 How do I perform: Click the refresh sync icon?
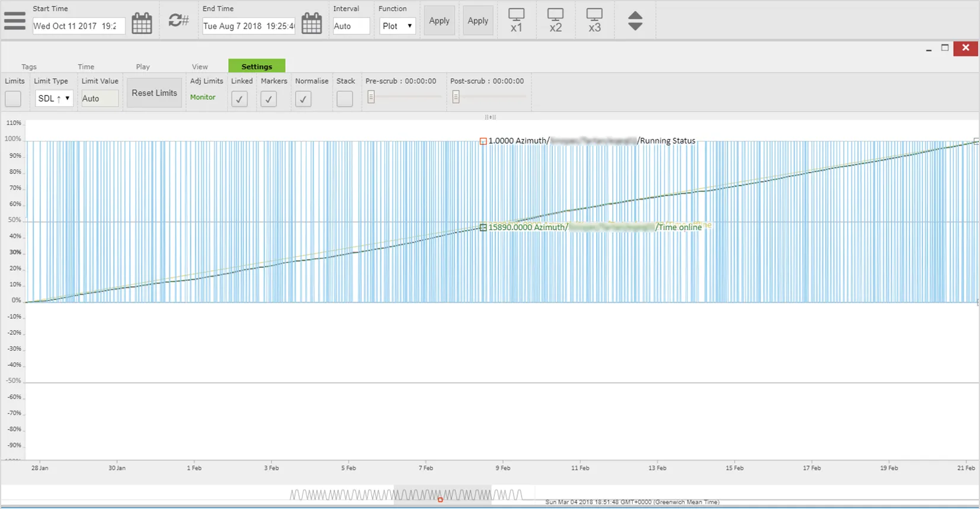[178, 21]
